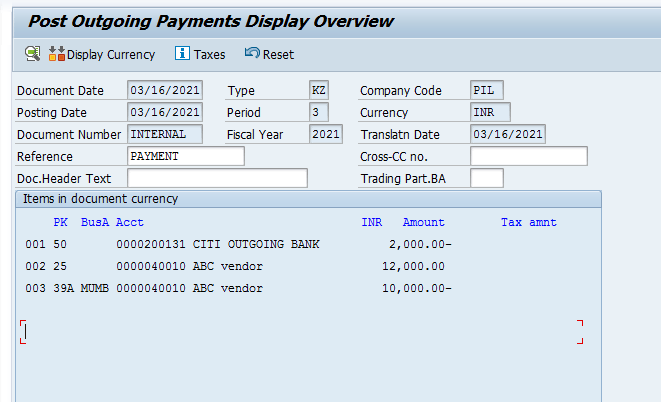The image size is (661, 402).
Task: Open Display Currency toolbar button
Action: 102,54
